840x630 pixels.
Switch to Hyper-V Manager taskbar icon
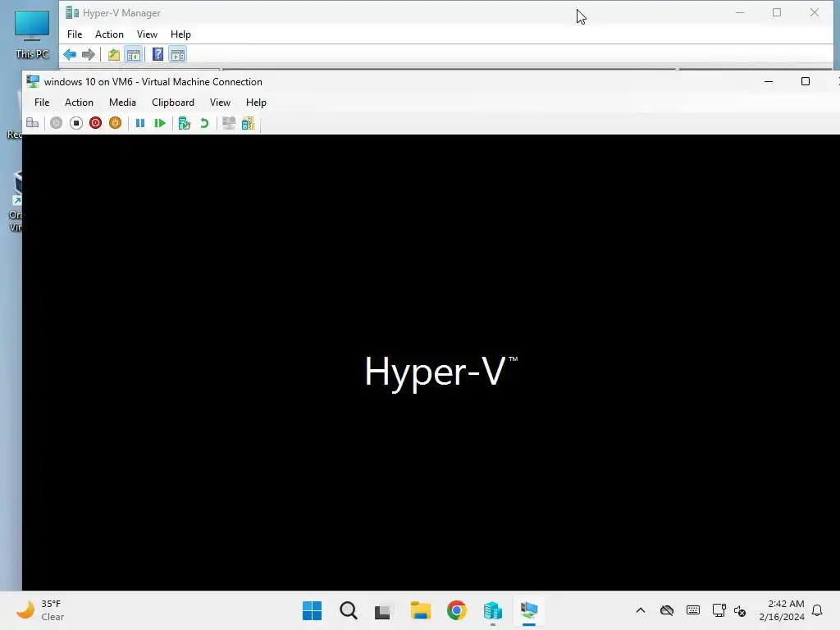click(493, 610)
